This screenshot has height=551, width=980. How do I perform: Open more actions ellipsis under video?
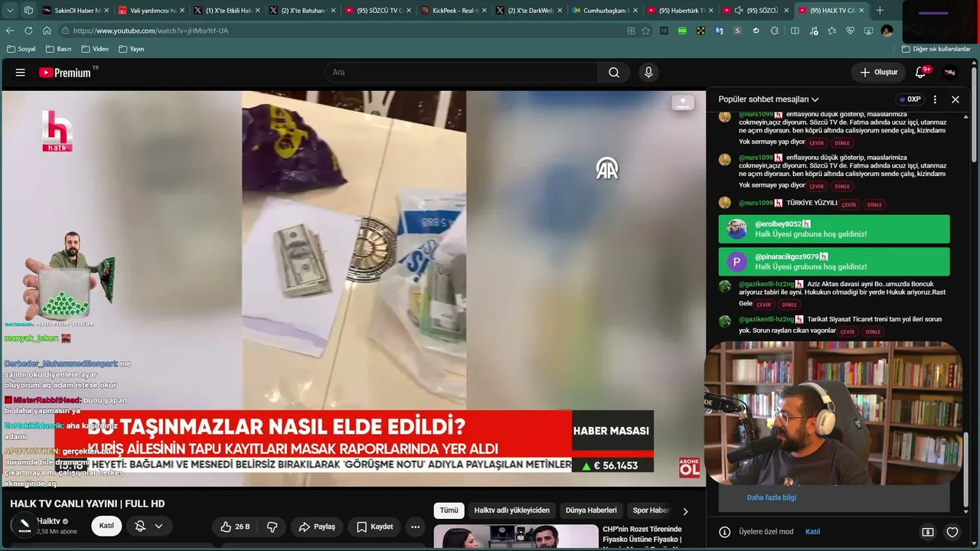coord(415,527)
